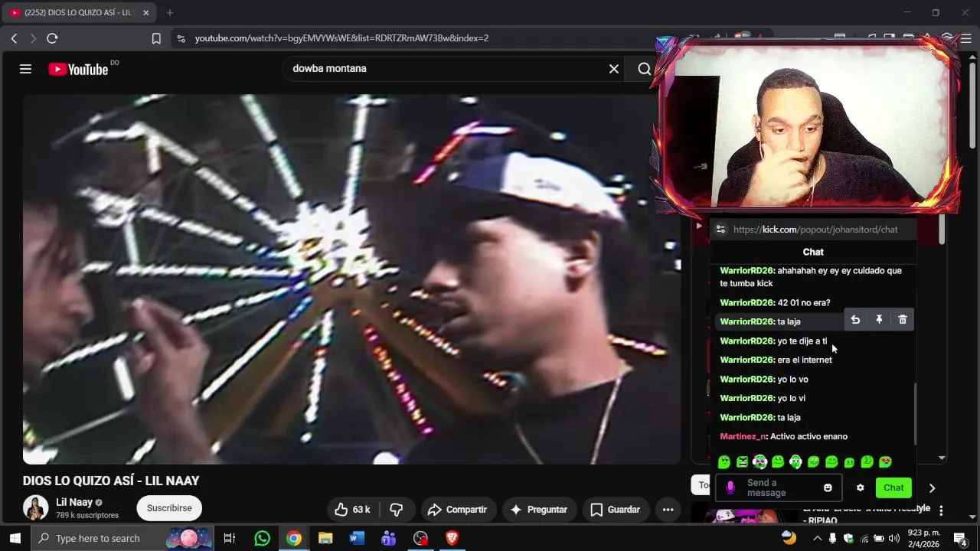Open the Share arrow icon under video
This screenshot has height=551, width=980.
(435, 510)
